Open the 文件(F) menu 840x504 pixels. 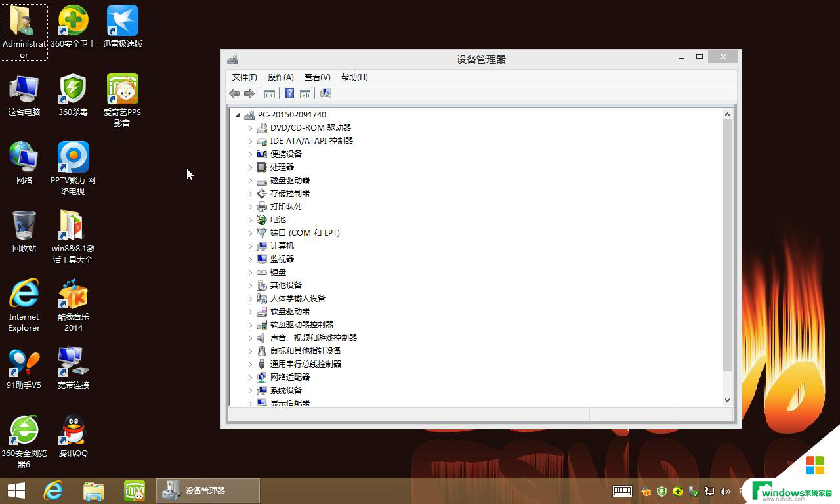tap(245, 77)
